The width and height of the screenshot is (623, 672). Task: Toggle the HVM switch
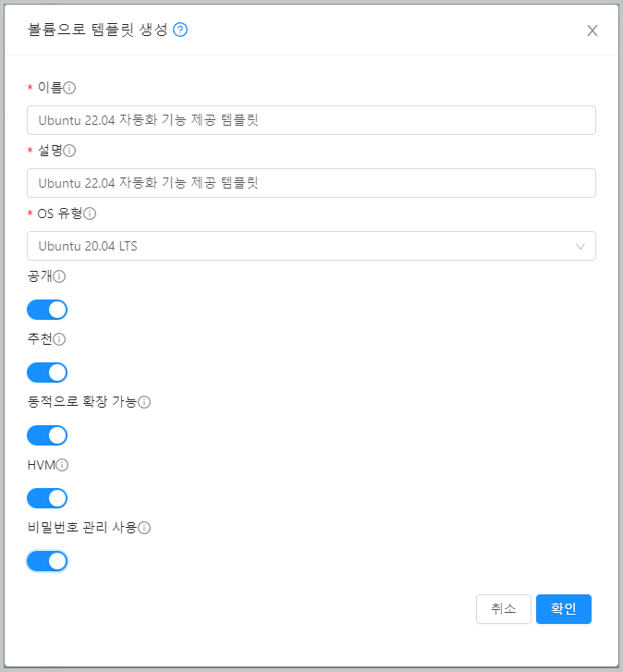pyautogui.click(x=47, y=498)
